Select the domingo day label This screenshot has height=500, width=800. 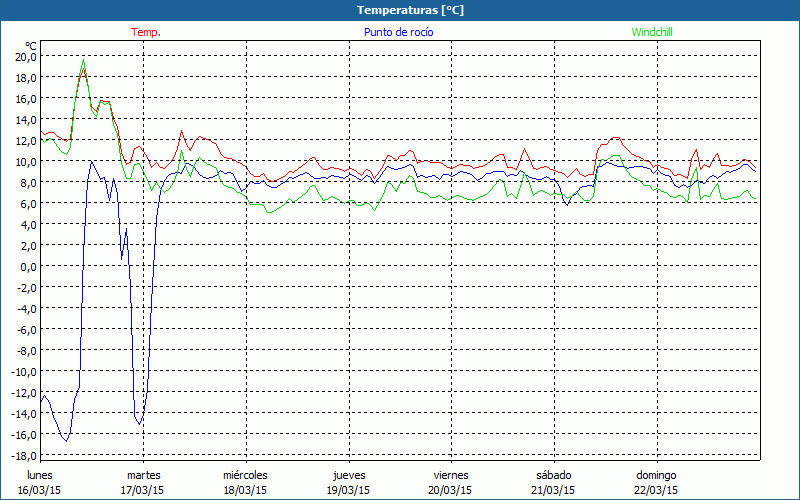[x=657, y=475]
